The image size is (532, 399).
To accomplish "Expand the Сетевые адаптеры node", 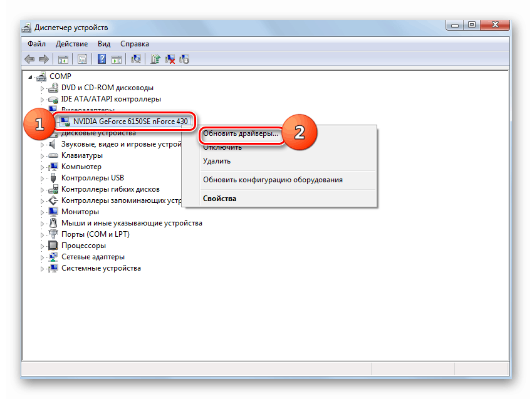I will (43, 257).
